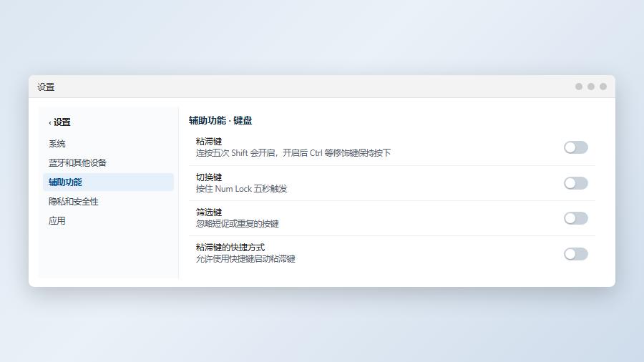Click the 设置 window title
644x362 pixels.
46,87
